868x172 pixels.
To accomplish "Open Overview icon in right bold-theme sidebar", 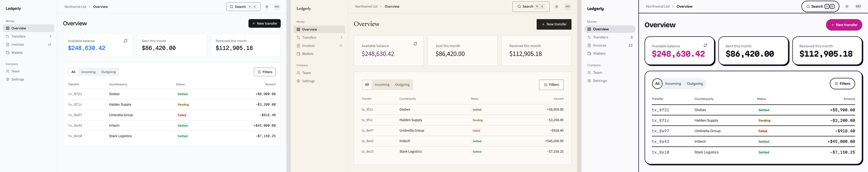I will pyautogui.click(x=589, y=29).
